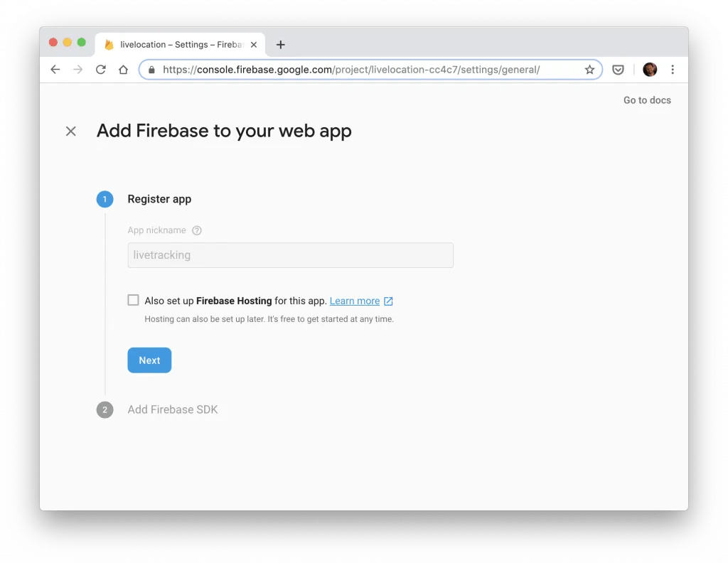Expand the Add Firebase SDK step
This screenshot has height=563, width=728.
click(173, 409)
